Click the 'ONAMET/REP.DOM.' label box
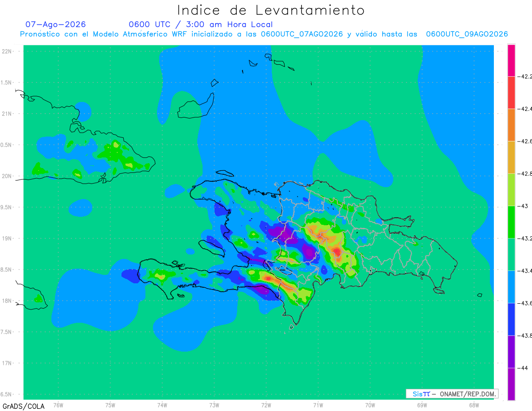The width and height of the screenshot is (532, 411). coord(452,394)
